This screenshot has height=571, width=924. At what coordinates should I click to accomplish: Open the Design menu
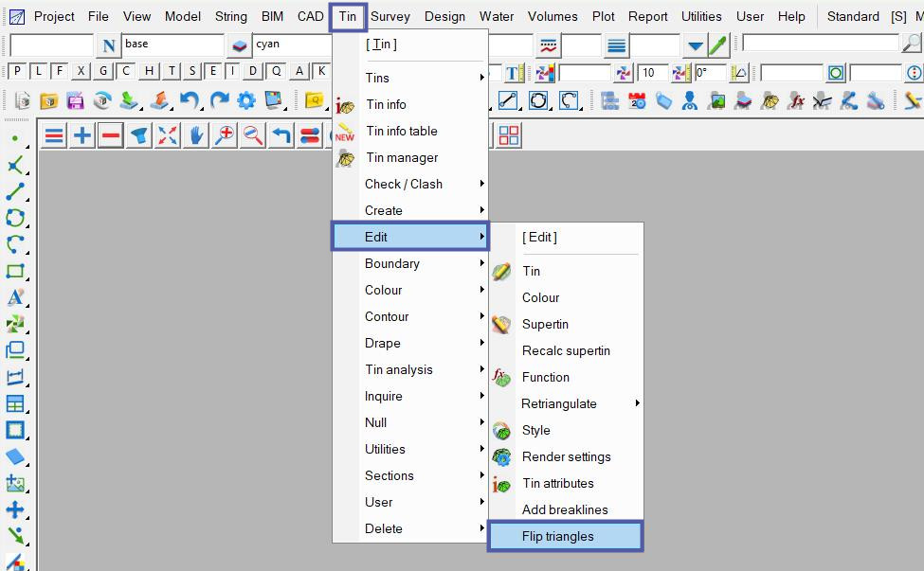pyautogui.click(x=444, y=16)
